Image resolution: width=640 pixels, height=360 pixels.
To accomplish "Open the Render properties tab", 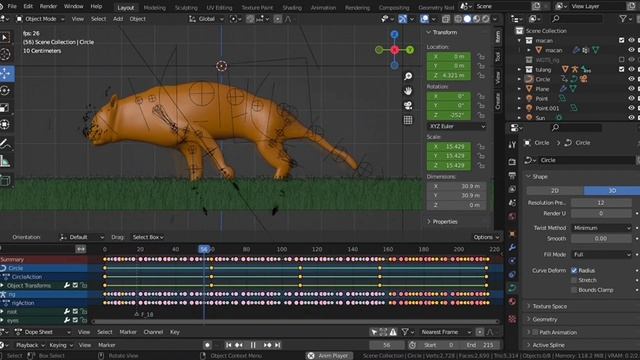I will coord(512,162).
